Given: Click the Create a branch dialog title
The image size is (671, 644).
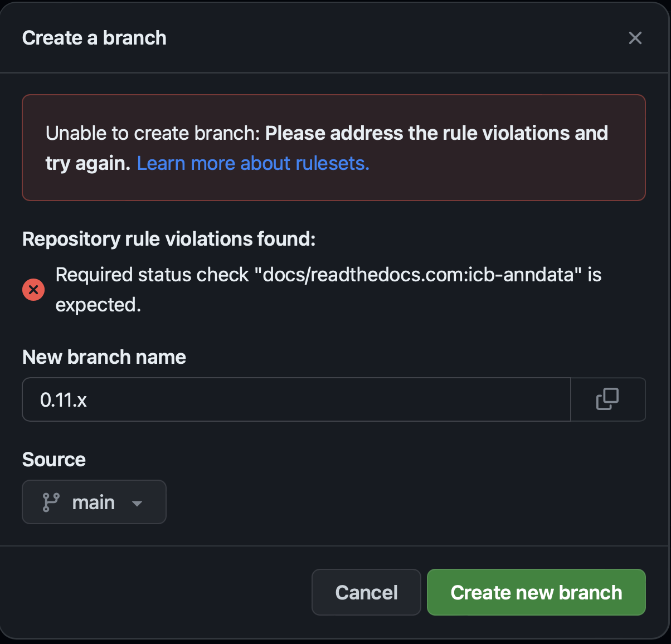Looking at the screenshot, I should [x=94, y=38].
